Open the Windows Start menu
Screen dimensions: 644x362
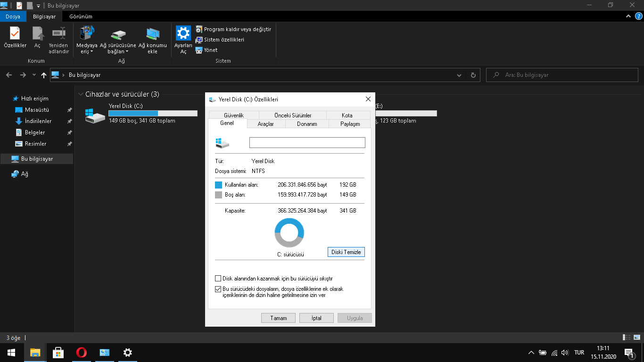[x=11, y=353]
